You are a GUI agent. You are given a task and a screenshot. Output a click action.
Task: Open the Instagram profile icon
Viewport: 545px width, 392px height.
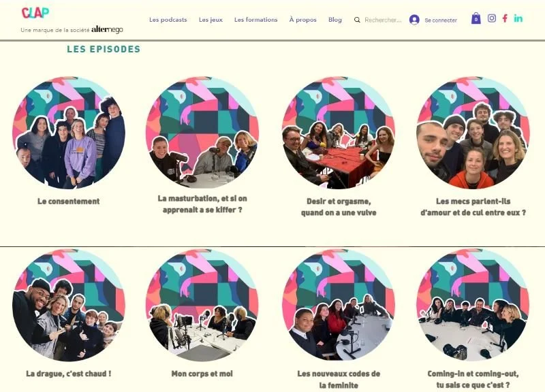tap(491, 18)
